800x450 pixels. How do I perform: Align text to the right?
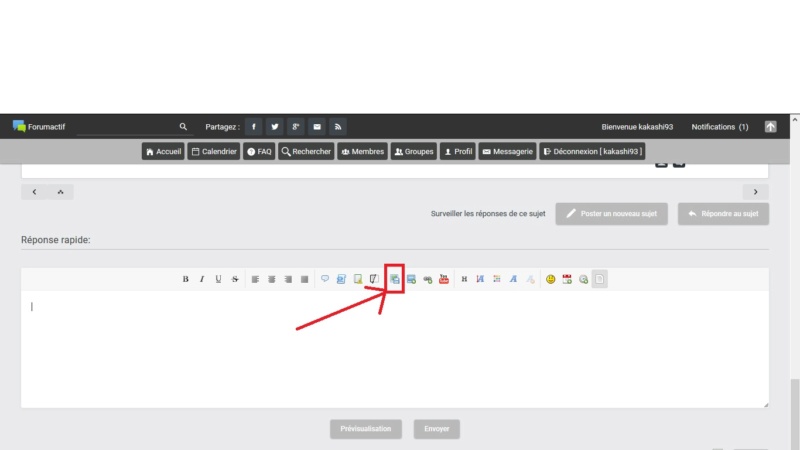coord(288,279)
